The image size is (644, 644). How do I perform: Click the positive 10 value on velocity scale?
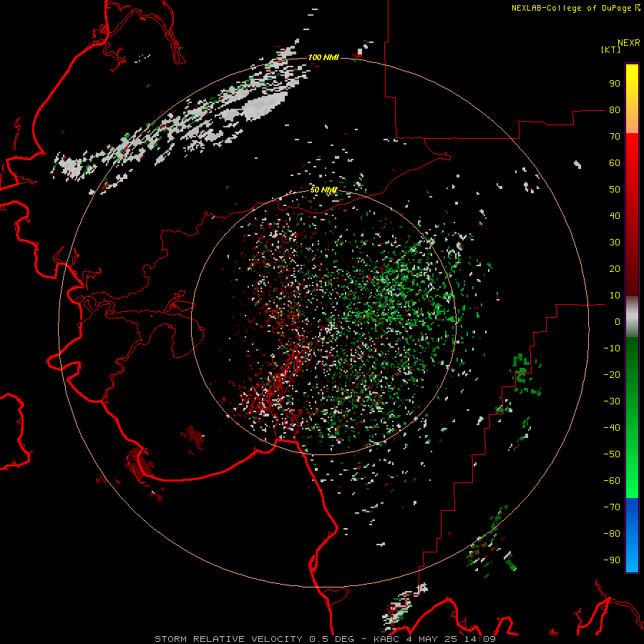(x=615, y=296)
